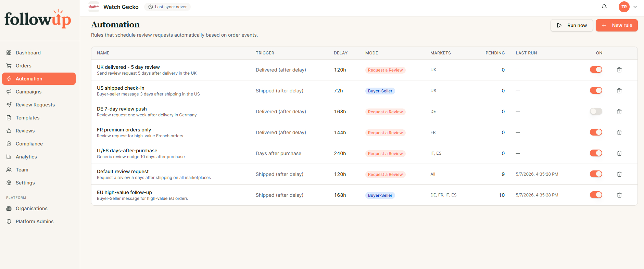The height and width of the screenshot is (269, 644).
Task: Click the Team people icon
Action: pos(9,170)
